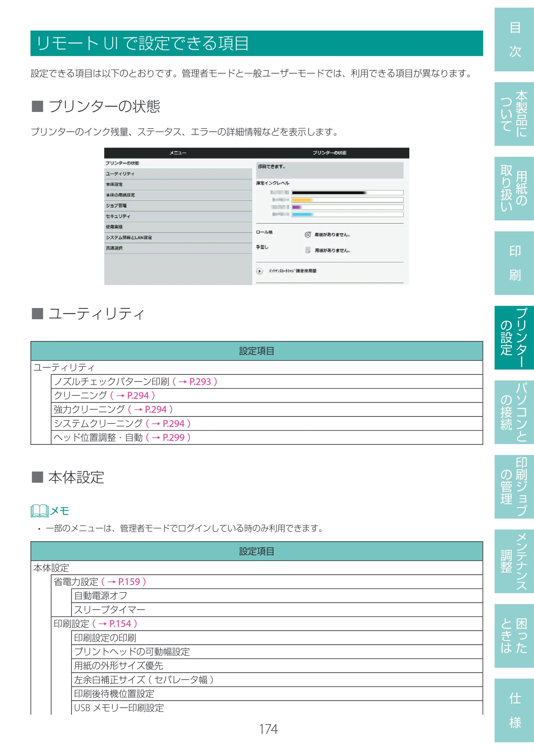Screen dimensions: 534x756
Task: Click the roll paper status icon
Action: 308,235
